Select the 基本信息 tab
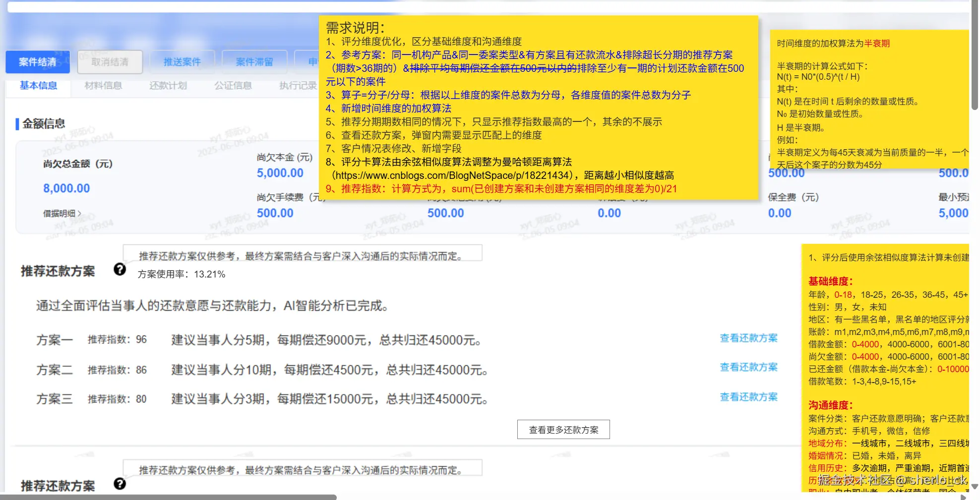 point(38,85)
